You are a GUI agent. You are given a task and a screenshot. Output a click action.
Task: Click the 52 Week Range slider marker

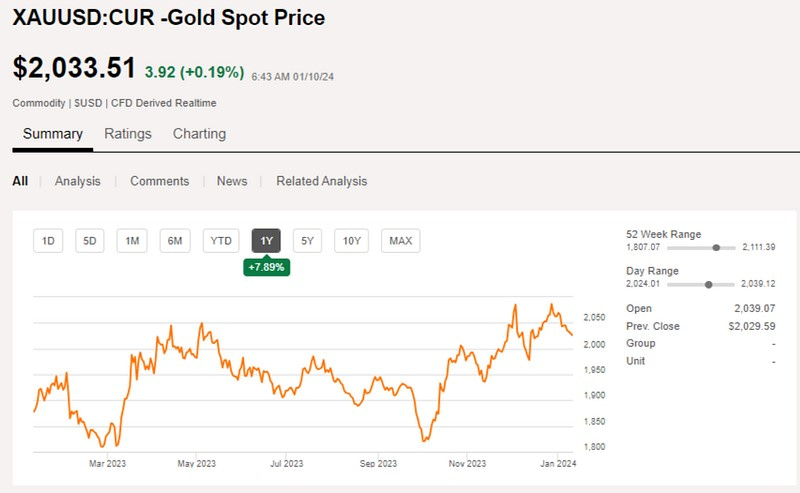(716, 247)
